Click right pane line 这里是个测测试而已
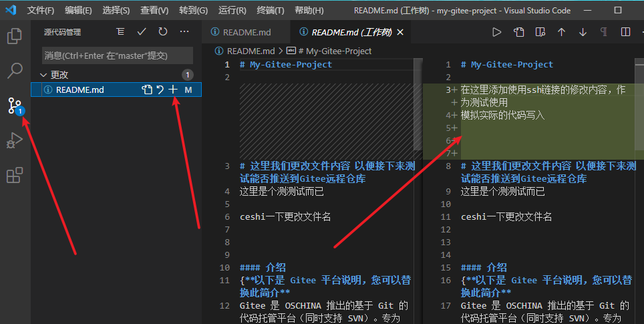 (x=503, y=191)
